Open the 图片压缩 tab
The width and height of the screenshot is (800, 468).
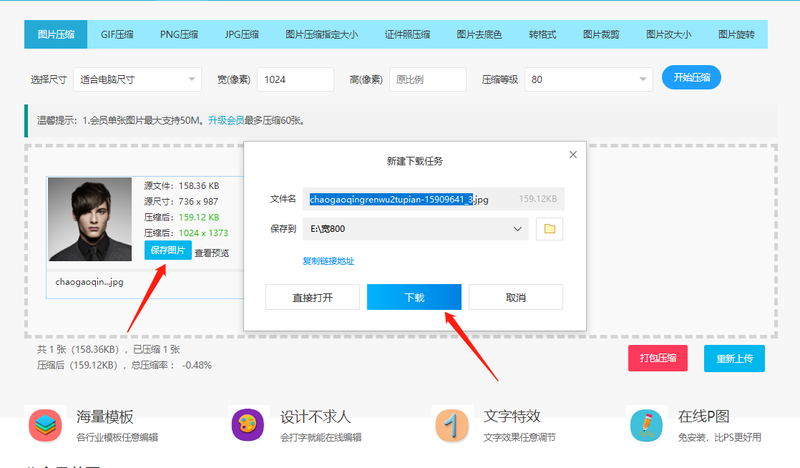(x=56, y=35)
